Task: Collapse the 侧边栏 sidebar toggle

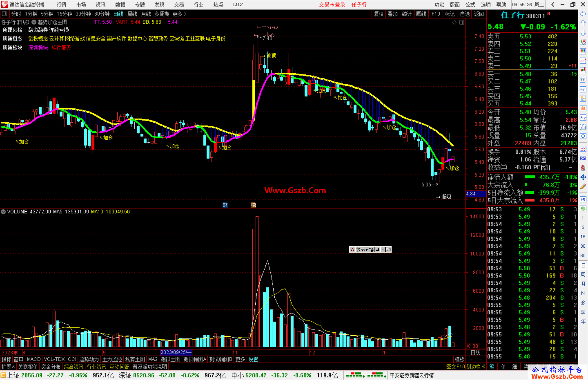Action: 476,367
